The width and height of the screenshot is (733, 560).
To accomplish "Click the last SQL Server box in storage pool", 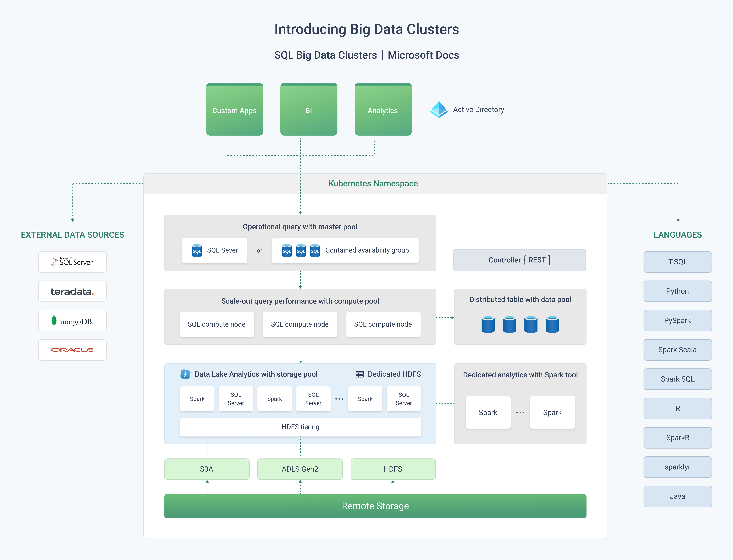I will (x=404, y=399).
